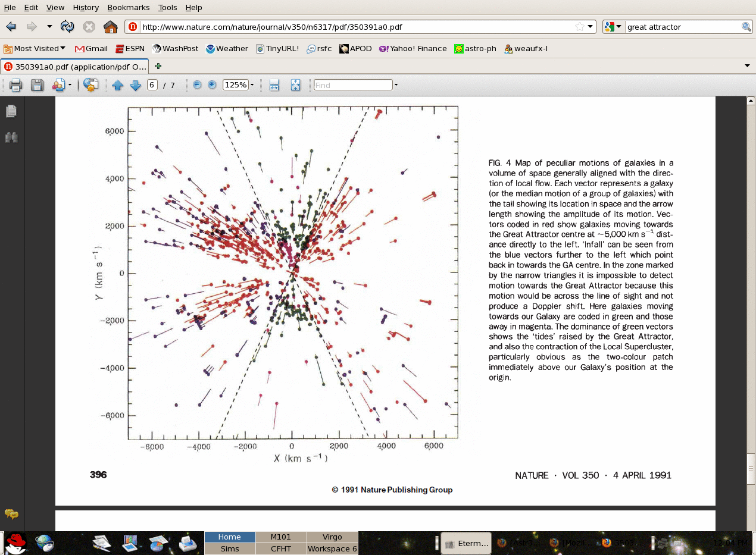Open the View menu

(x=55, y=8)
